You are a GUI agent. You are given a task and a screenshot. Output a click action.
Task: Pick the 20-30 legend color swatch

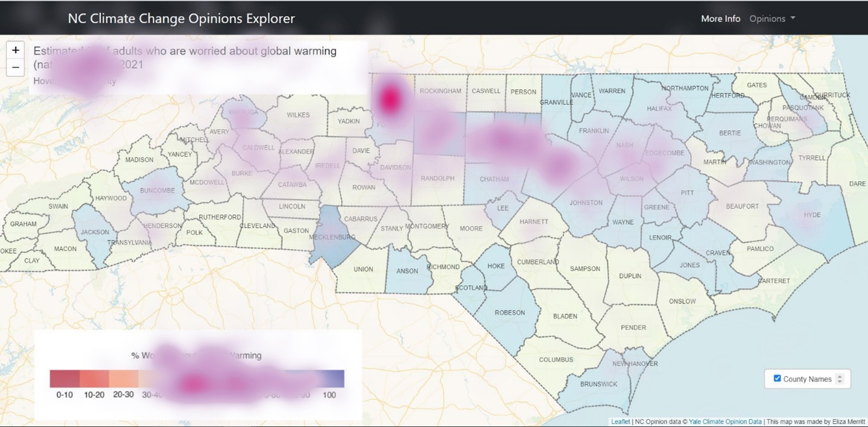tap(124, 378)
